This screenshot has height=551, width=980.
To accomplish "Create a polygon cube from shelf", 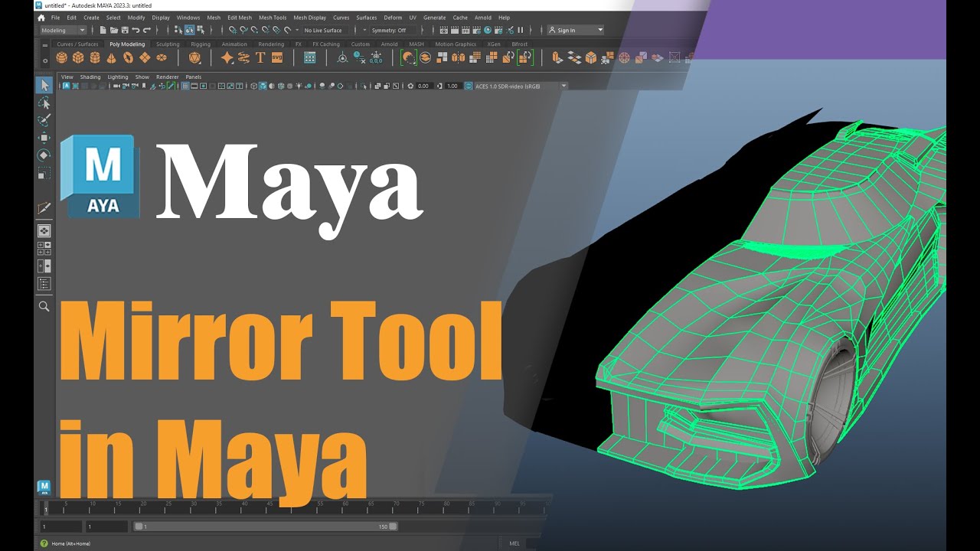I will (78, 57).
